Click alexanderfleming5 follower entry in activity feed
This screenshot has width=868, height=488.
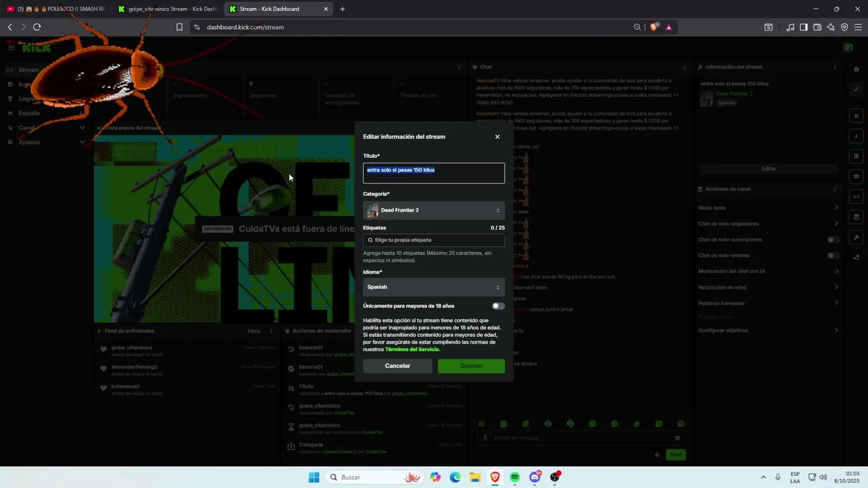187,369
